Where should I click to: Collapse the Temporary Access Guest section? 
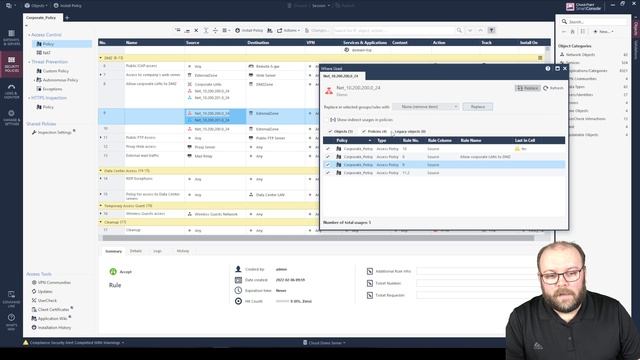tap(101, 206)
